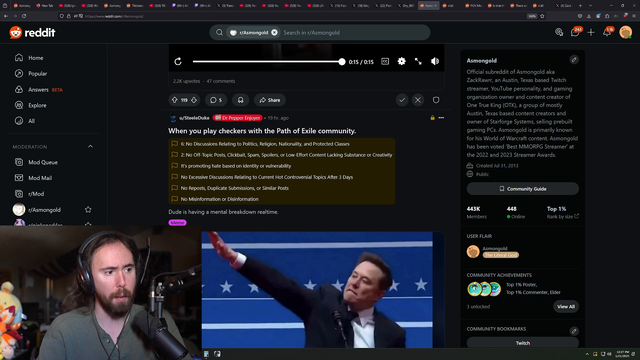Open the advertise on Reddit icon

(x=559, y=32)
